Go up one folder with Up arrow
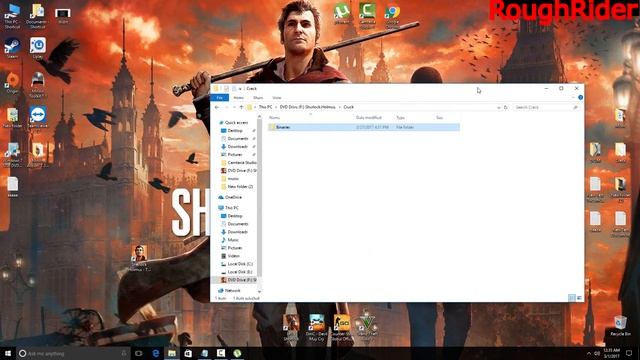 (x=241, y=107)
